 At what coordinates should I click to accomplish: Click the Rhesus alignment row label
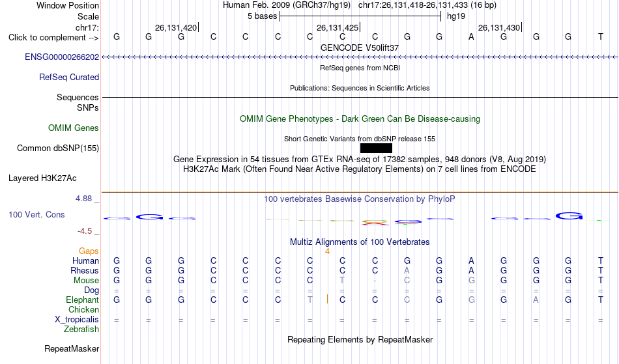[x=85, y=270]
